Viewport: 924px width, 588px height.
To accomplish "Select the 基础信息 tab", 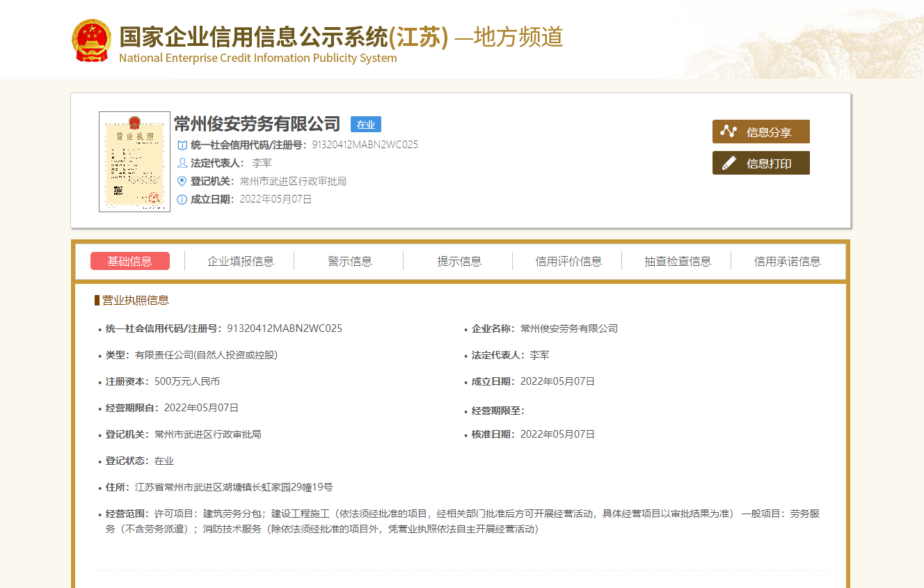I will pyautogui.click(x=130, y=261).
